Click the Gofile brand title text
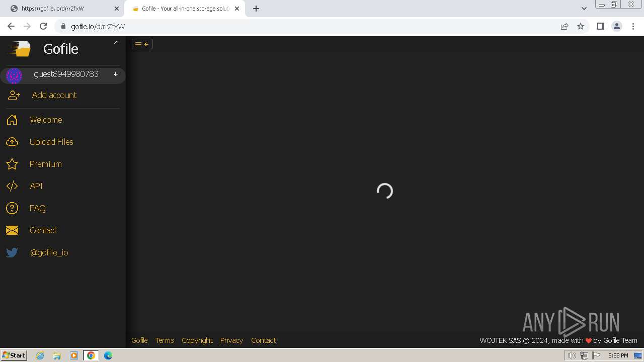The height and width of the screenshot is (362, 644). tap(61, 49)
